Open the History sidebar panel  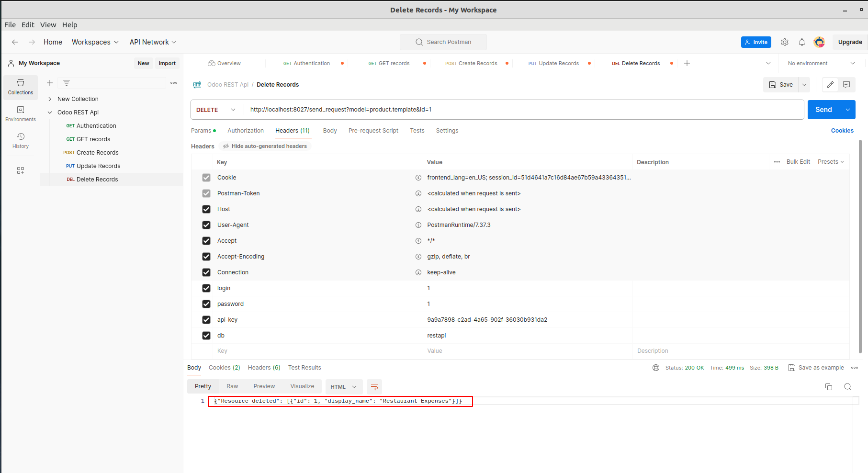(x=21, y=141)
